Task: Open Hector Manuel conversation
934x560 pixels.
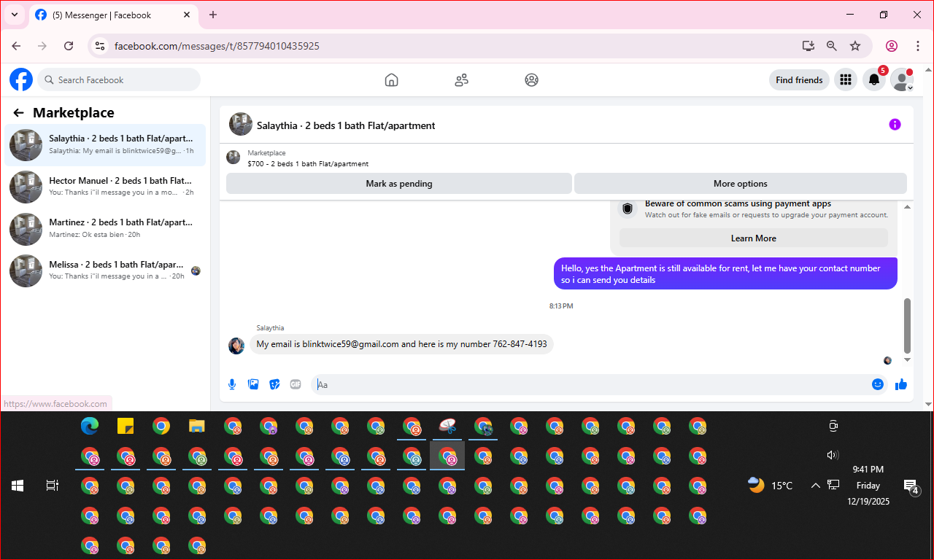Action: click(106, 187)
